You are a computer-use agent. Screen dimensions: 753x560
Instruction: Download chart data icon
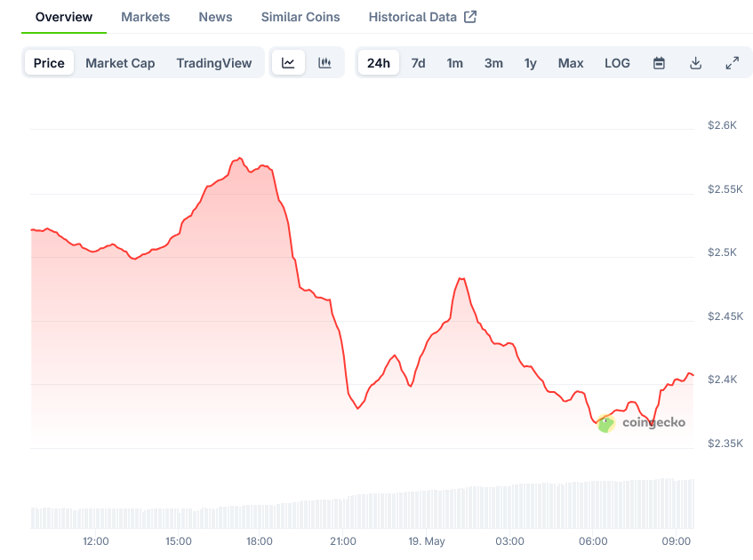[x=695, y=63]
